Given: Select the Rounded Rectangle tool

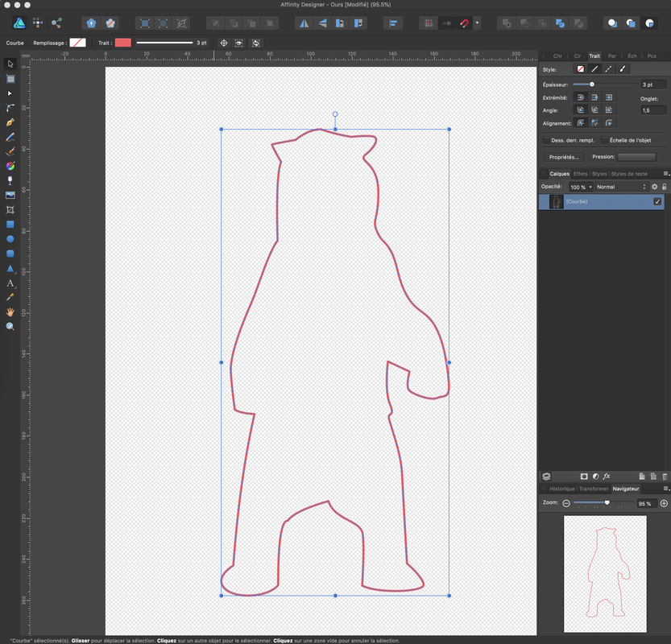Looking at the screenshot, I should coord(10,253).
